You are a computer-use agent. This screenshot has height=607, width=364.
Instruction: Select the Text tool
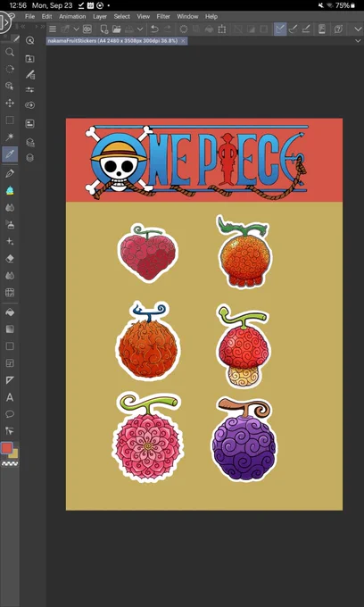click(x=10, y=397)
